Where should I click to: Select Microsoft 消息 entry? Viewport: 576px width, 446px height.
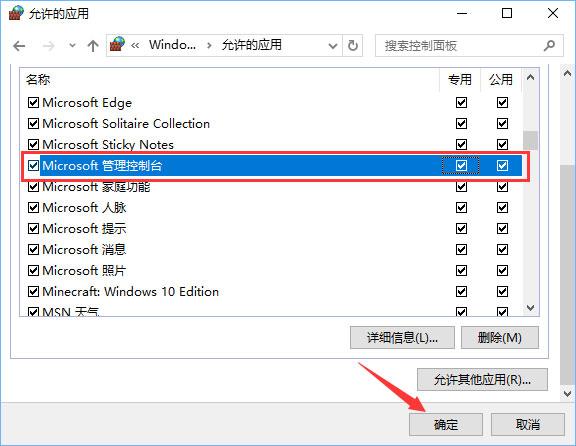pyautogui.click(x=84, y=249)
